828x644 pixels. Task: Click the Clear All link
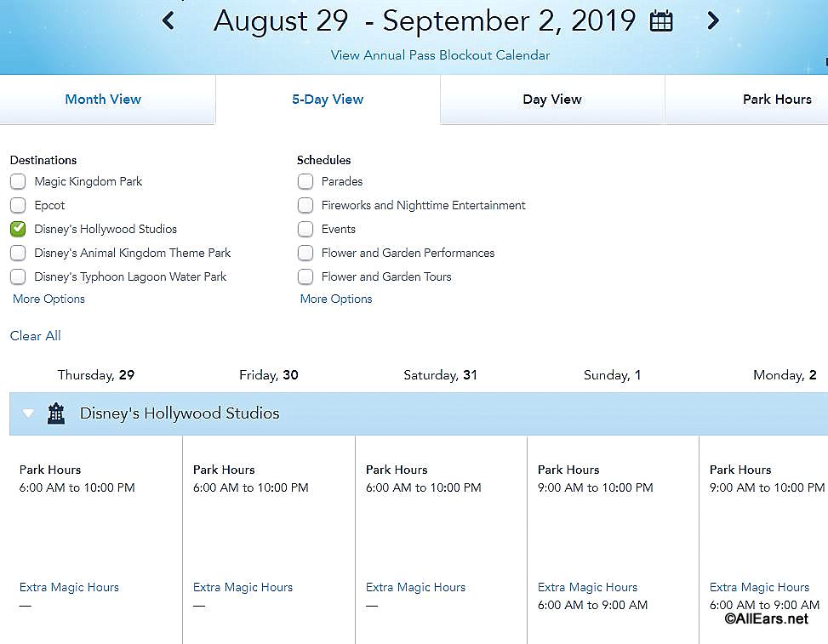(x=36, y=336)
